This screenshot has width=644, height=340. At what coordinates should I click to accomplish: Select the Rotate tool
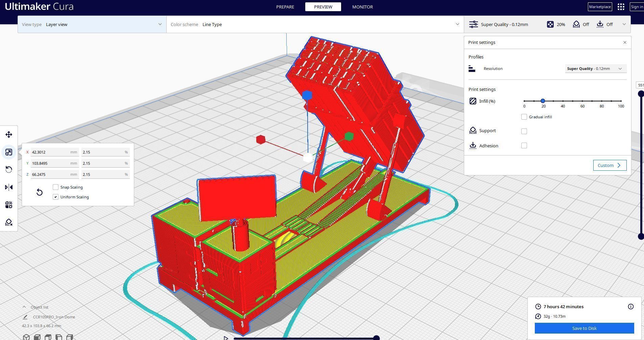point(9,170)
